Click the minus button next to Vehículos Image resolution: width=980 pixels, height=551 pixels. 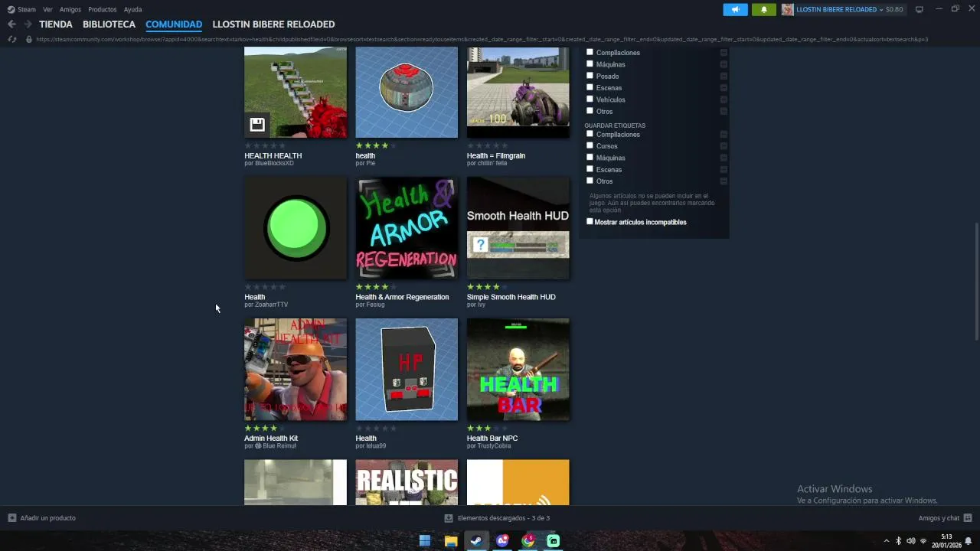click(x=724, y=99)
